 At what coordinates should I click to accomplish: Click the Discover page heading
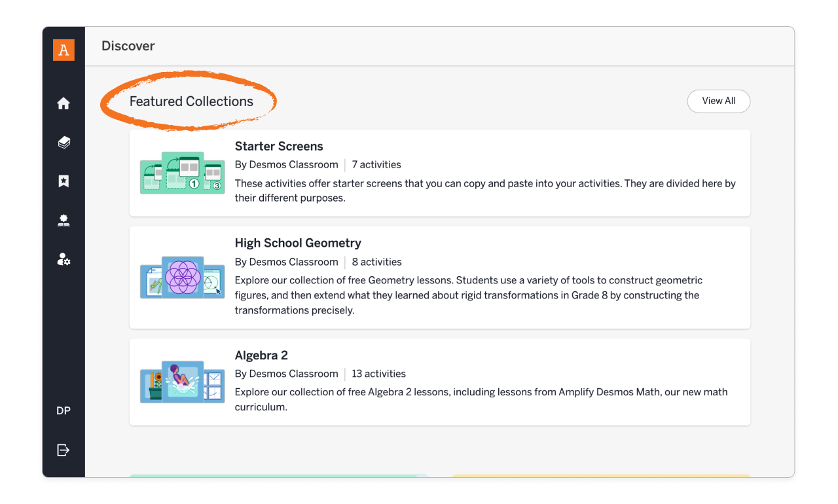(x=128, y=46)
